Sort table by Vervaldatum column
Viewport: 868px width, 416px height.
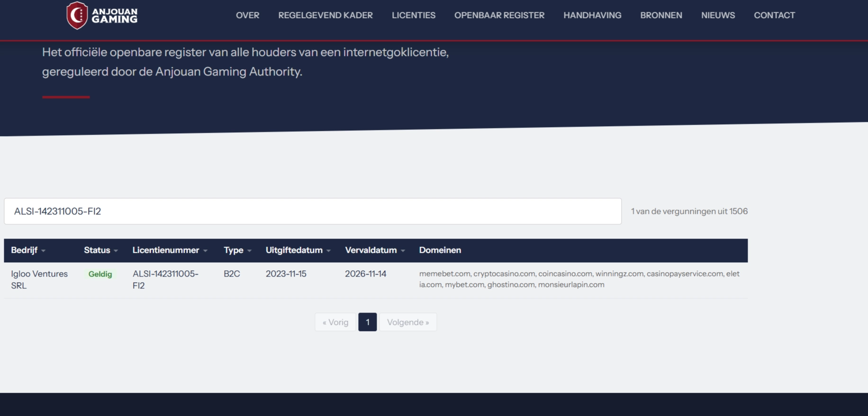pos(375,250)
